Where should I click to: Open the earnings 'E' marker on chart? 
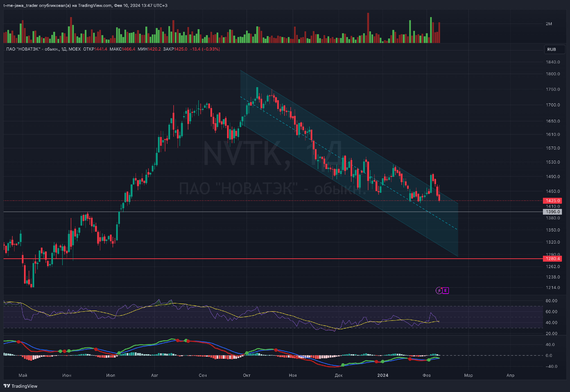point(446,290)
